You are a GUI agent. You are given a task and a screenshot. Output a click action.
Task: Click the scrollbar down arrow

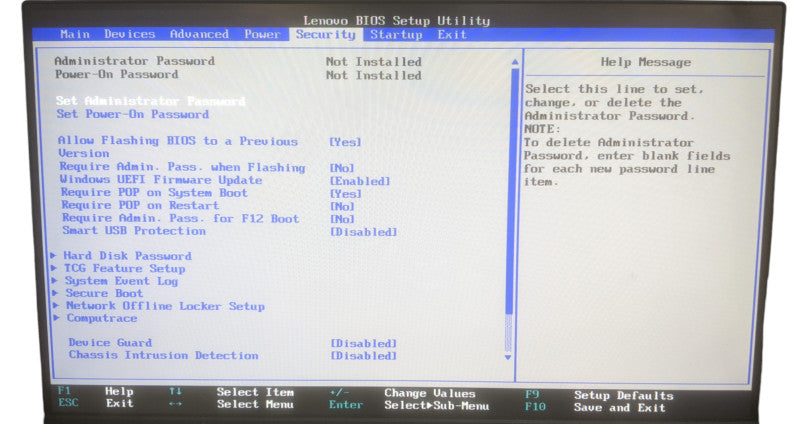pos(508,358)
